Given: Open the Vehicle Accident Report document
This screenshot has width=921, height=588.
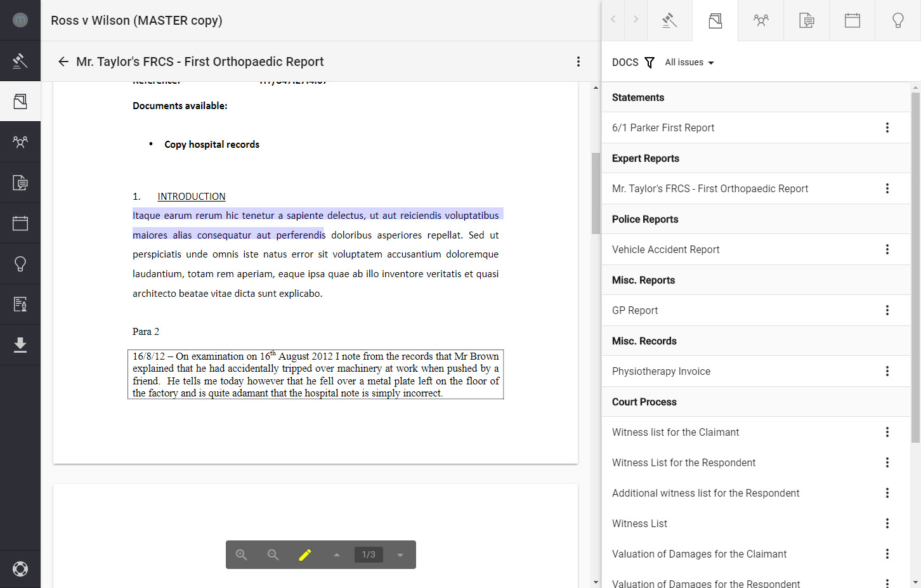Looking at the screenshot, I should click(x=665, y=249).
